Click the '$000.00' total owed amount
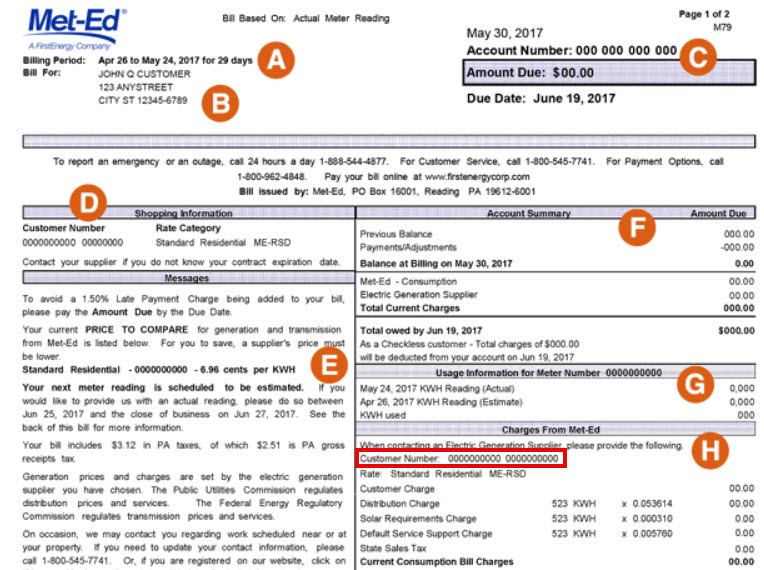Screen dimensions: 764x570 click(x=736, y=331)
